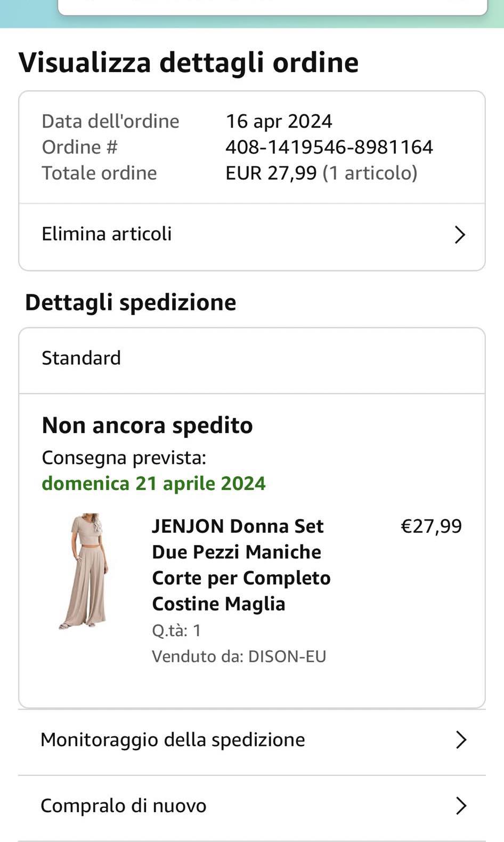This screenshot has width=504, height=842.
Task: Click the Visualizza dettagli ordine heading
Action: [189, 62]
